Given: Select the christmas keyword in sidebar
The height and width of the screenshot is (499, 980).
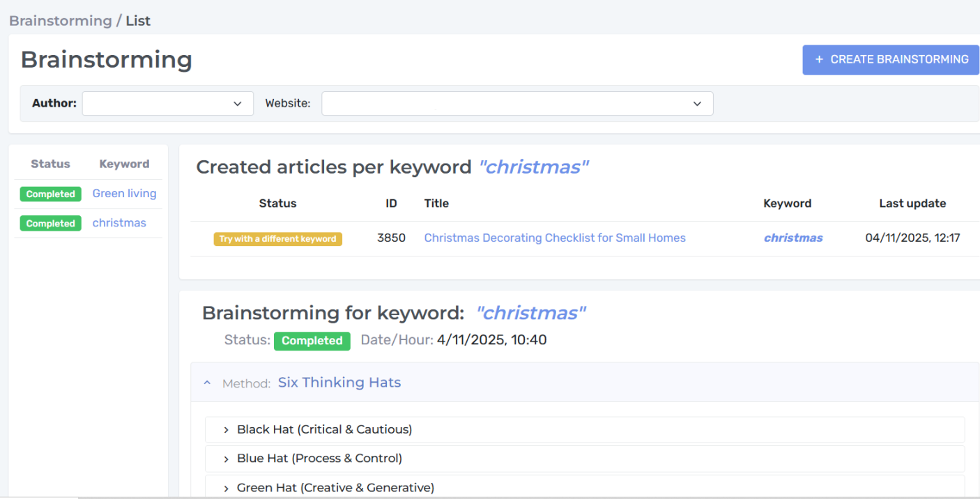Looking at the screenshot, I should click(119, 223).
